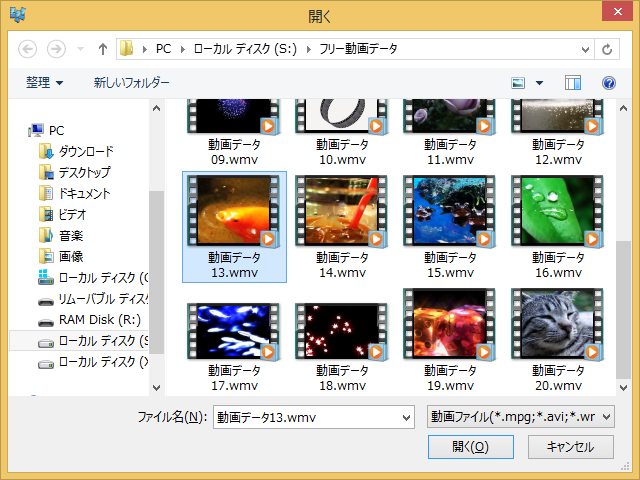Close the 開く dialog window
The width and height of the screenshot is (640, 480).
pos(618,11)
